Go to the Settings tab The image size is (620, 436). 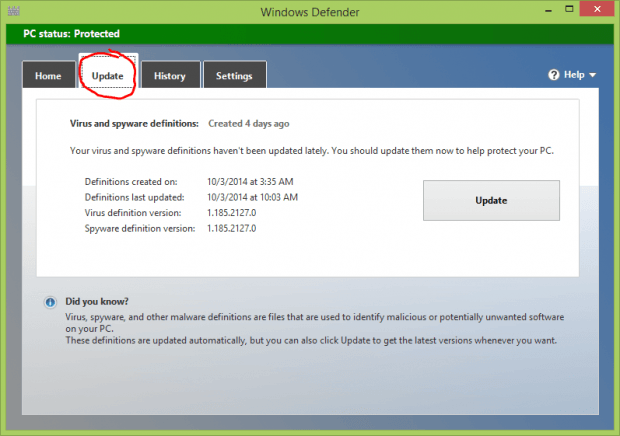(x=234, y=76)
